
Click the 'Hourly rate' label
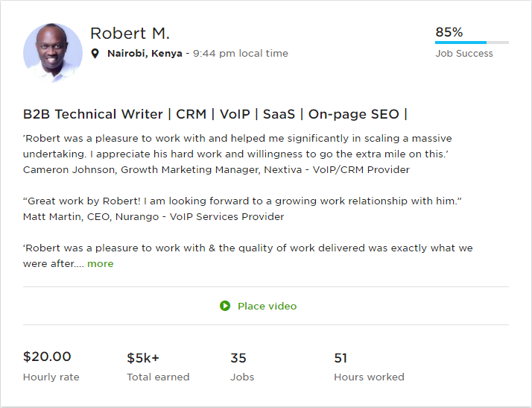click(x=51, y=377)
